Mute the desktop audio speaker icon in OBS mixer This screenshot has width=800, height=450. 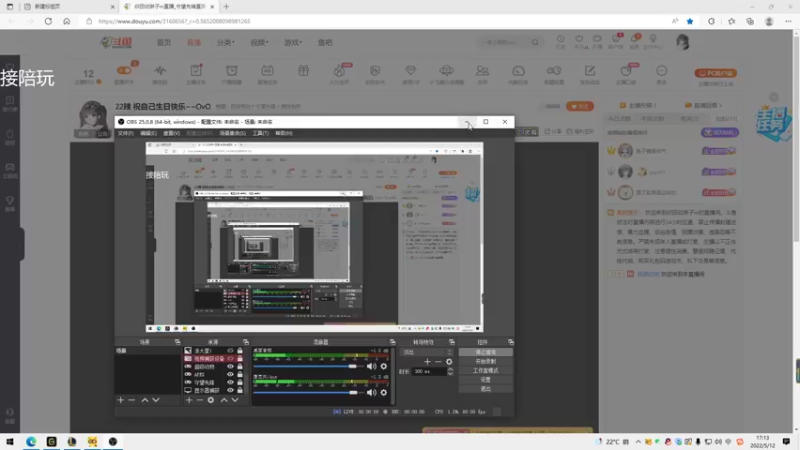pos(371,366)
